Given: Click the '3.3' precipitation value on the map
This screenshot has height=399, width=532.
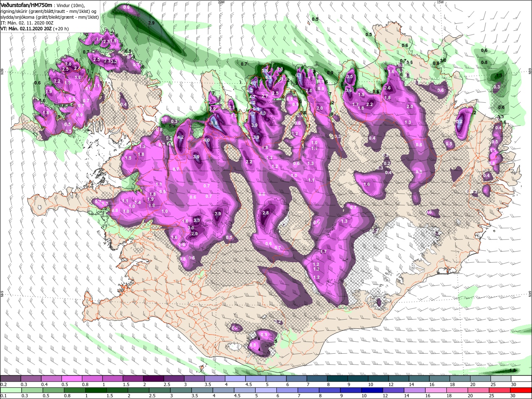Looking at the screenshot, I should pos(197,220).
